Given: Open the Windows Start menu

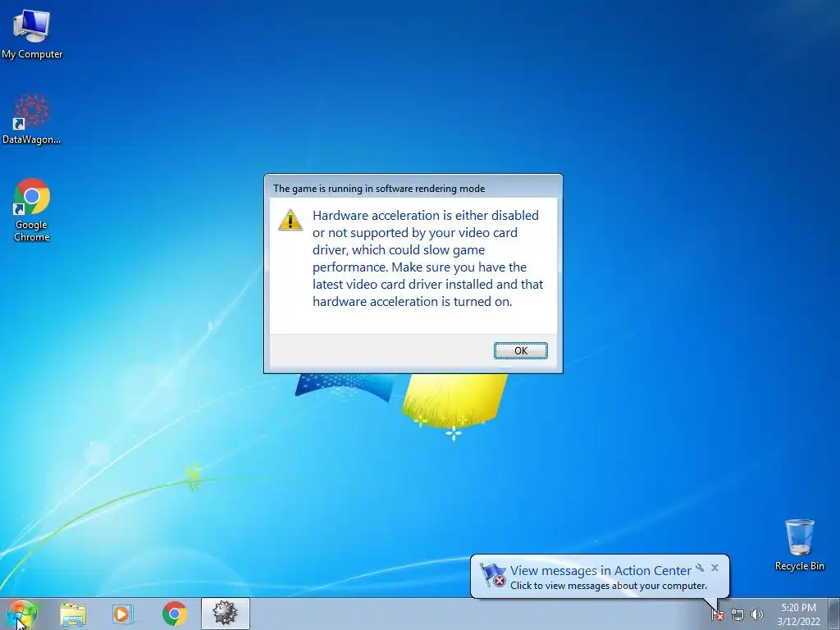Looking at the screenshot, I should click(x=22, y=614).
